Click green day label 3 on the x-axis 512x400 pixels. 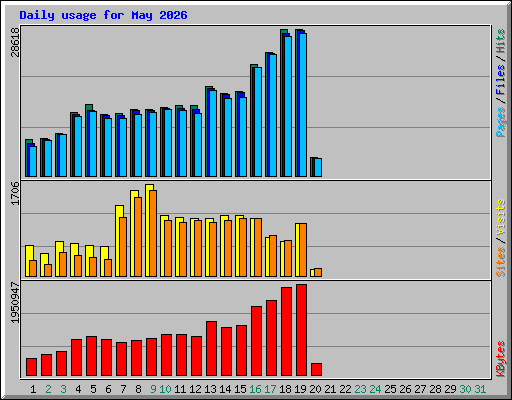click(63, 389)
